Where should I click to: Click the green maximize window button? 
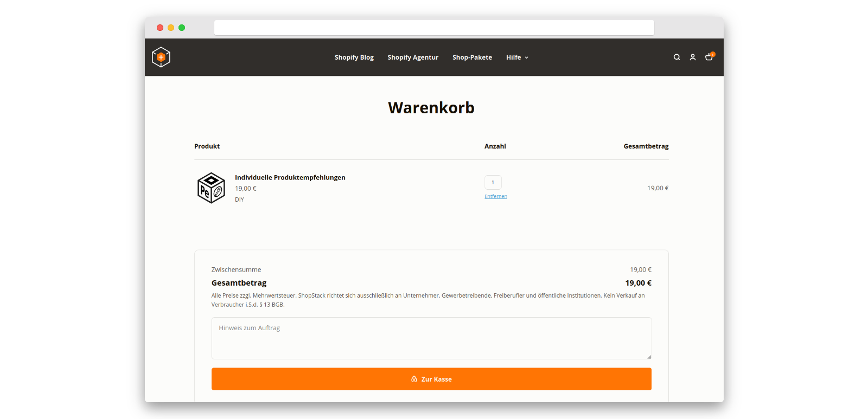coord(182,28)
